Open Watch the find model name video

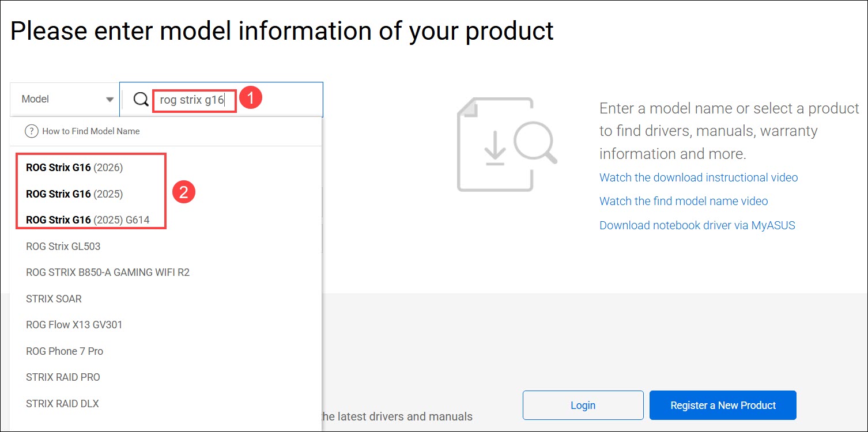tap(684, 201)
